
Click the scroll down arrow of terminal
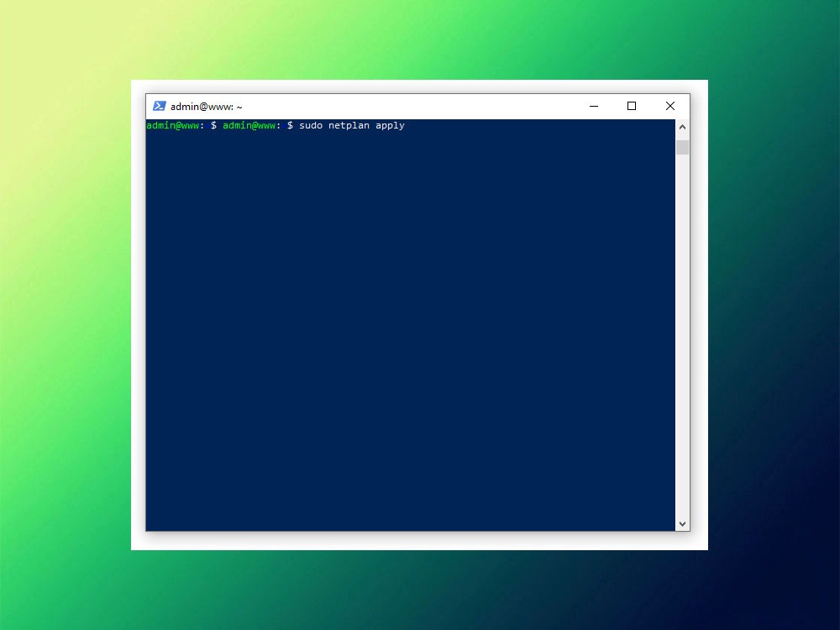(682, 523)
